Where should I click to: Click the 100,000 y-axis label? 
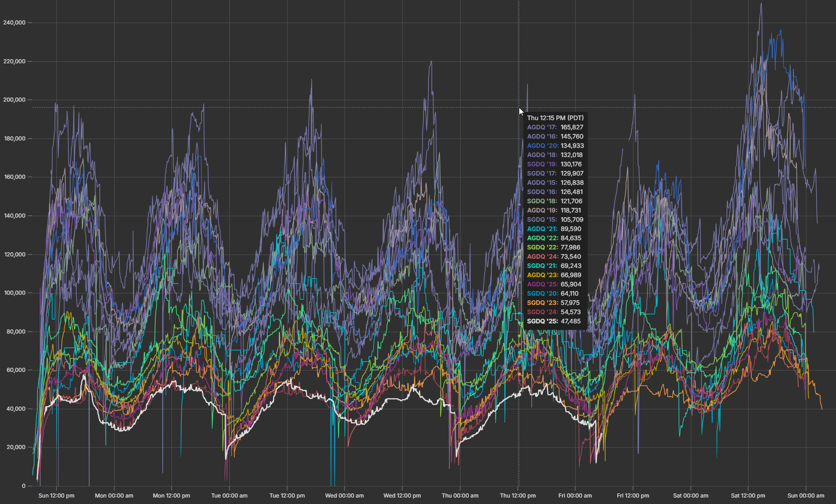coord(14,292)
